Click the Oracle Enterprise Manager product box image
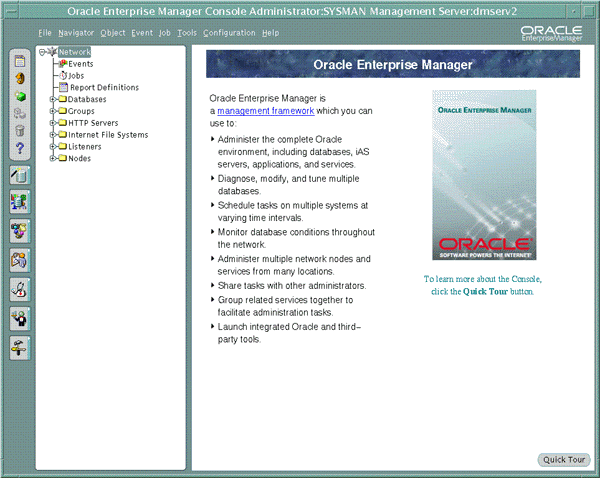This screenshot has height=478, width=600. pyautogui.click(x=484, y=175)
